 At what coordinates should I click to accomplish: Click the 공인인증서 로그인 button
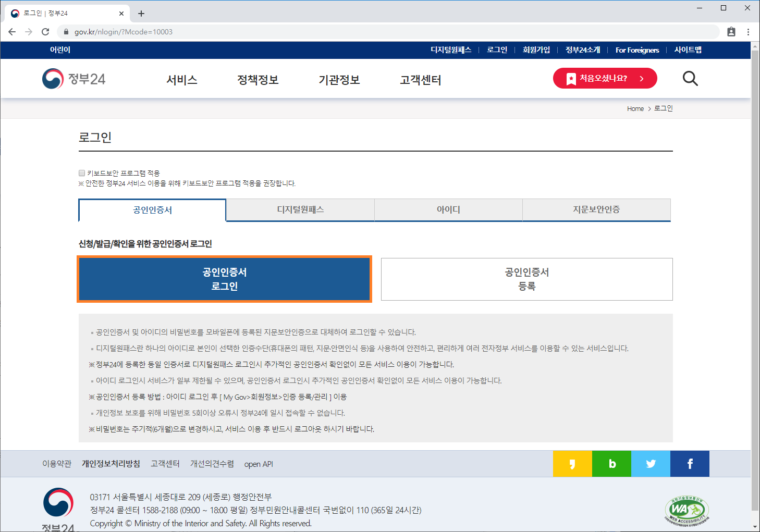point(224,279)
